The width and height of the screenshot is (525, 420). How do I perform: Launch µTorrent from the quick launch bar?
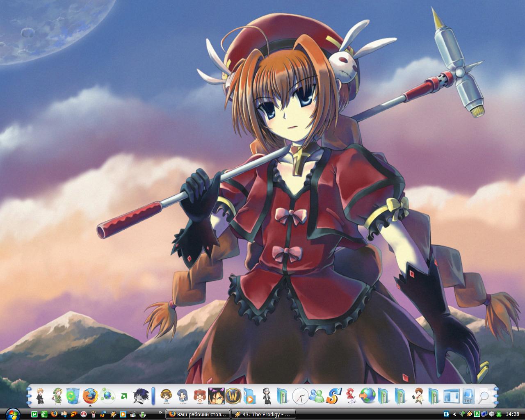tap(34, 414)
